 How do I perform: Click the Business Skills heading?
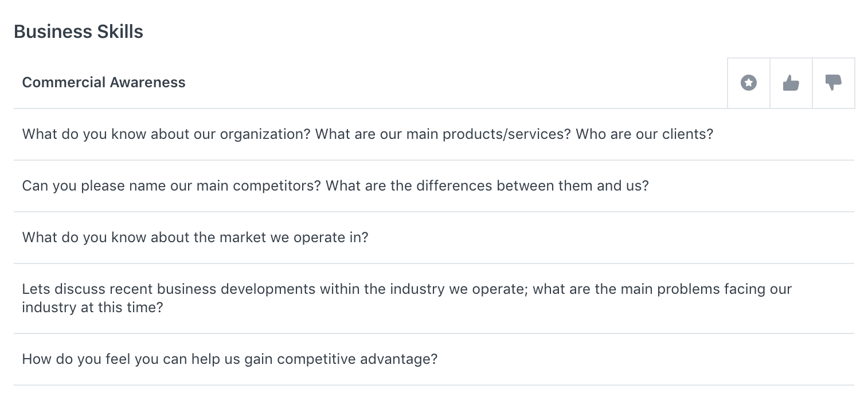[79, 32]
